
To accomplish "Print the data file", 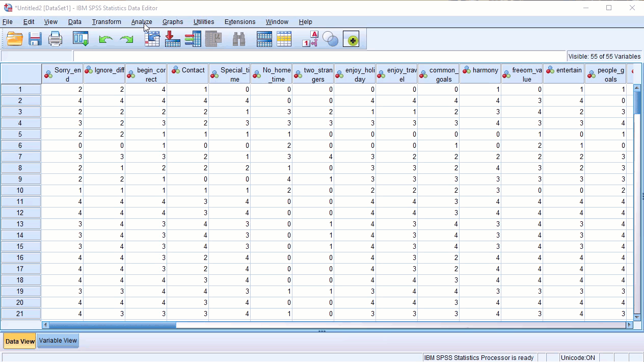I will (55, 39).
